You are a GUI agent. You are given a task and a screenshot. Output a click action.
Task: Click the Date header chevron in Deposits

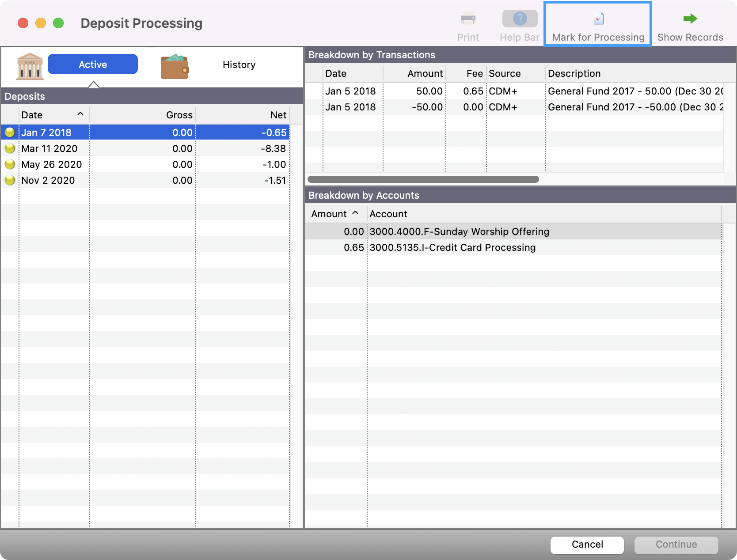click(80, 114)
